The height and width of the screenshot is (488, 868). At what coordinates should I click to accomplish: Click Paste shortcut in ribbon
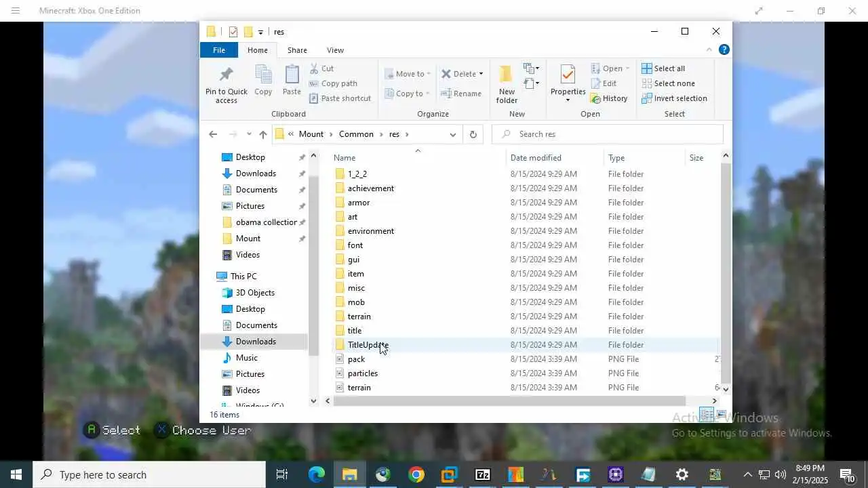[x=340, y=98]
